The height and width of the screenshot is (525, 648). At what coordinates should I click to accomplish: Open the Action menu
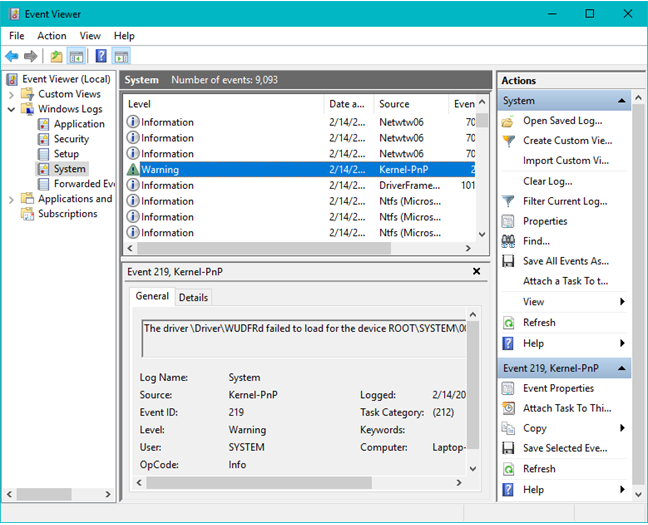pyautogui.click(x=52, y=36)
